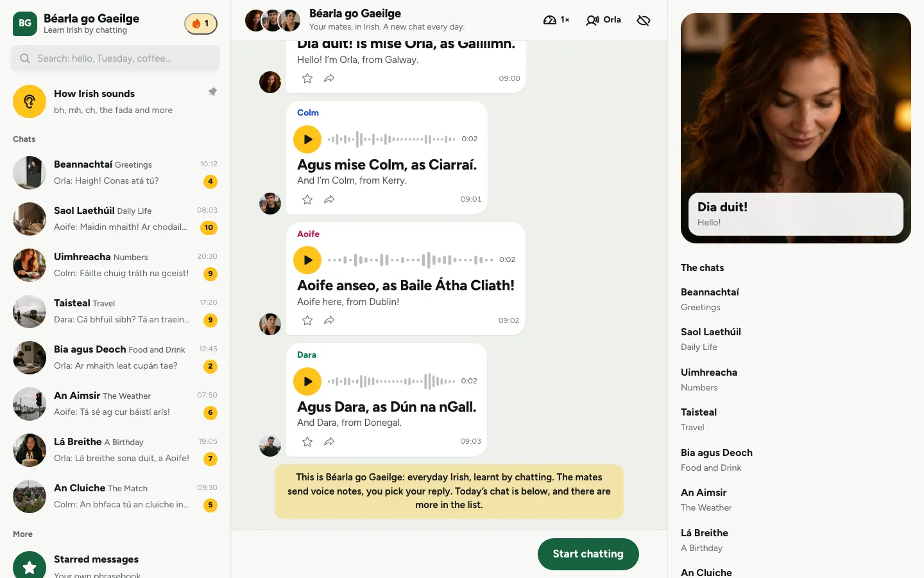Seek within Aoife's voice note waveform

411,260
